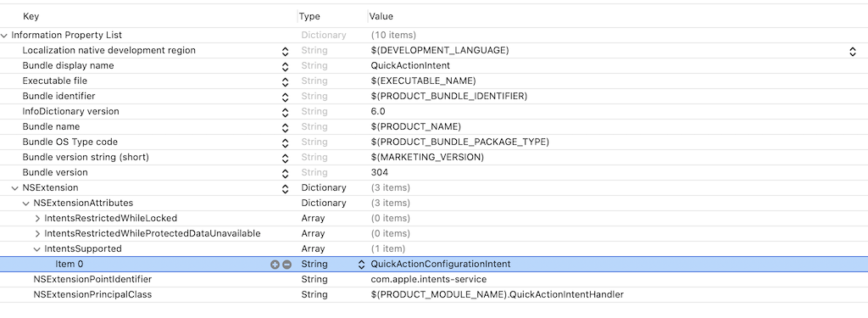Collapse the Information Property List row
The width and height of the screenshot is (868, 318).
[4, 36]
